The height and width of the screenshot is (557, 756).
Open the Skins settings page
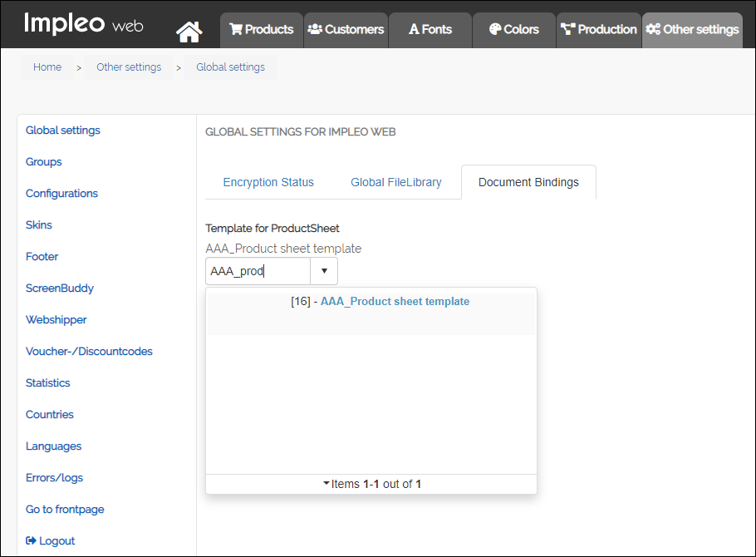pyautogui.click(x=39, y=225)
